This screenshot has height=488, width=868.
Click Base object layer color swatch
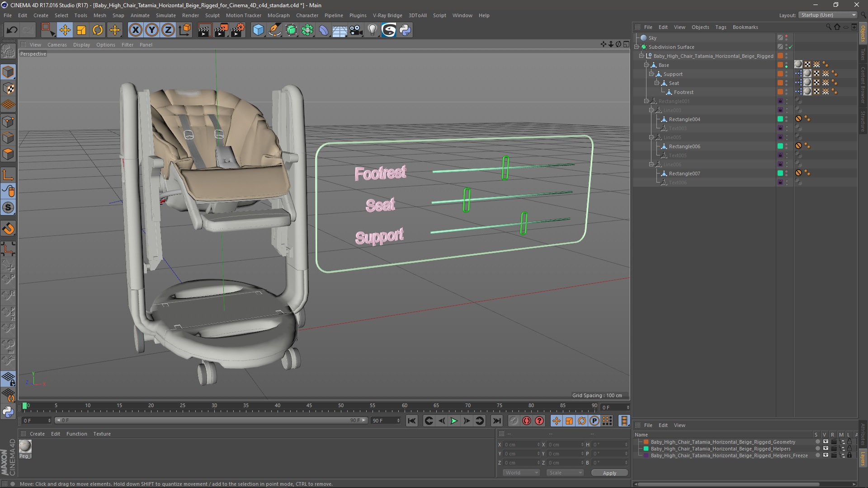point(780,65)
